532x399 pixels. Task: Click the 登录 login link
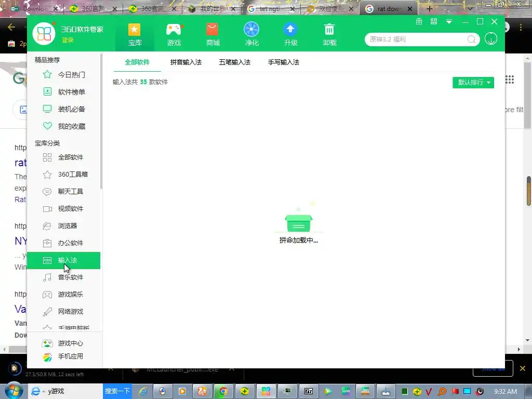68,40
